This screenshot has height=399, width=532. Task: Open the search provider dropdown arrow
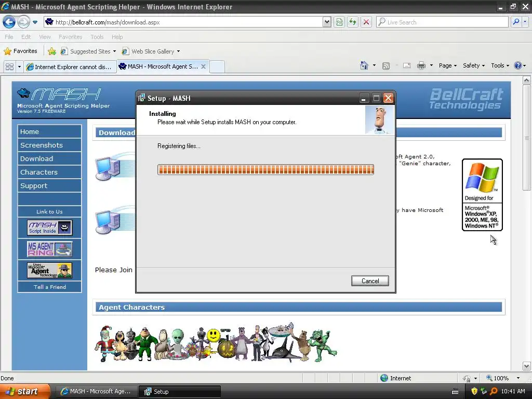click(x=525, y=22)
